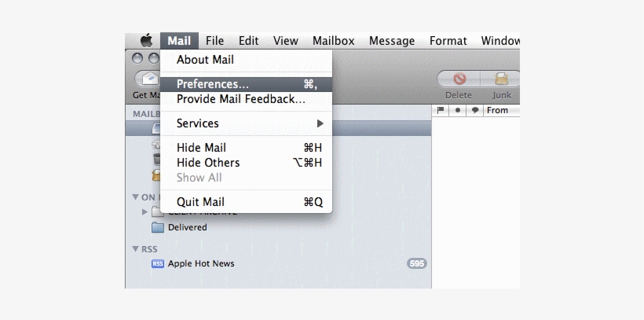Collapse the RSS section

click(x=135, y=248)
